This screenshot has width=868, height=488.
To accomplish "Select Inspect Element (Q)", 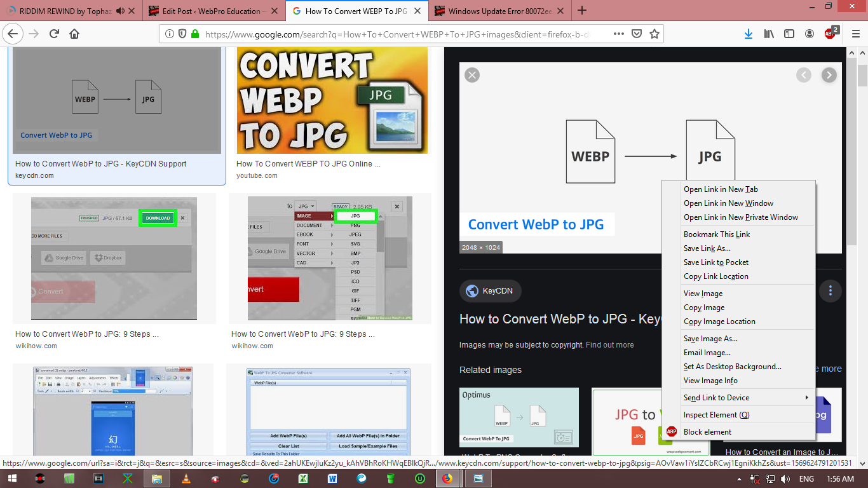I will click(738, 415).
